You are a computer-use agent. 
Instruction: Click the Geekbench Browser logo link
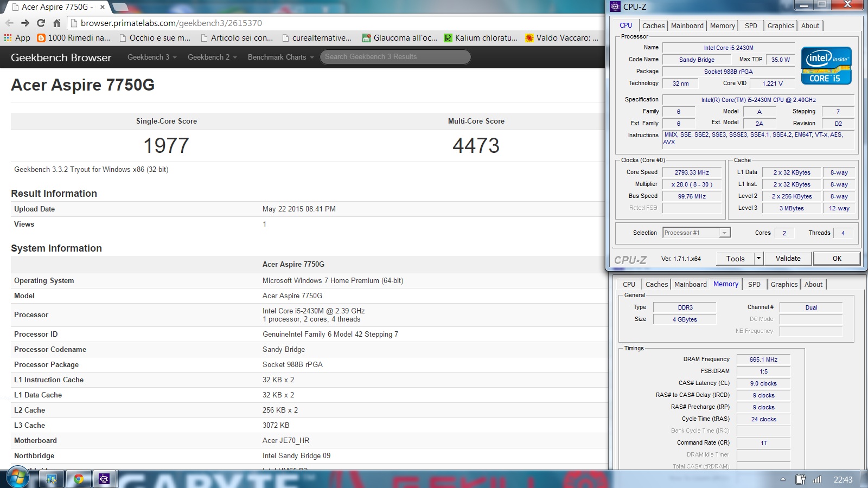(x=61, y=57)
